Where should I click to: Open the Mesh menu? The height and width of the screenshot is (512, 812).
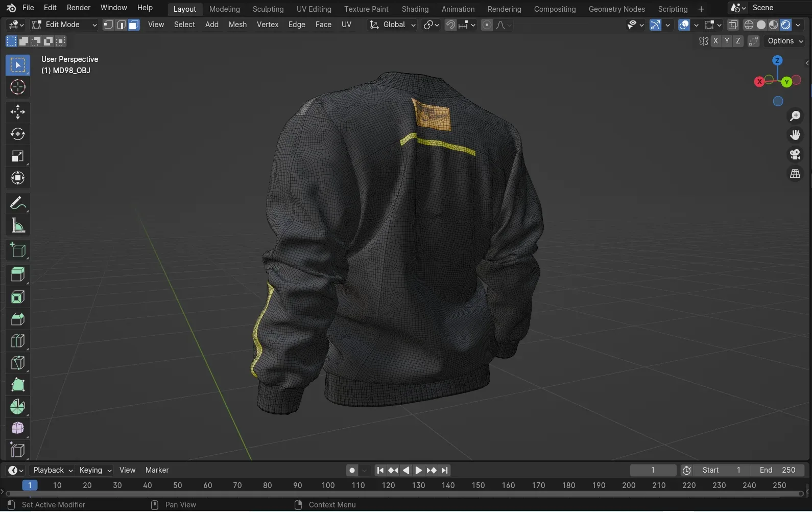237,25
